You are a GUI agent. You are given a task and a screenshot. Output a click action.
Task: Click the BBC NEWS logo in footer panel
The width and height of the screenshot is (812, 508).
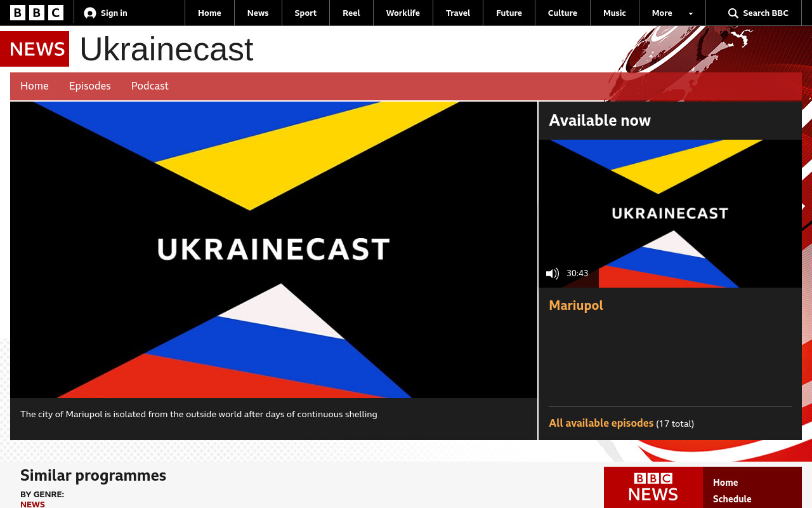653,488
